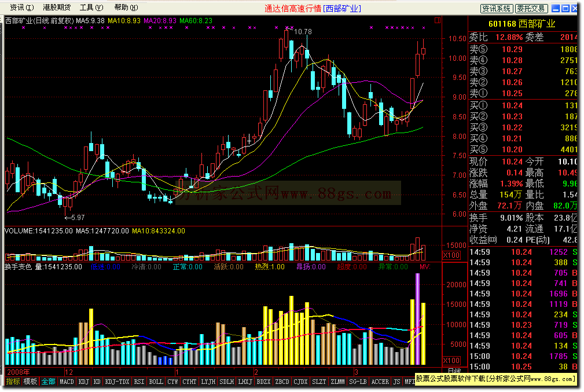Switch to the RSI indicator tab
Screen dimensions: 584x392
click(139, 382)
